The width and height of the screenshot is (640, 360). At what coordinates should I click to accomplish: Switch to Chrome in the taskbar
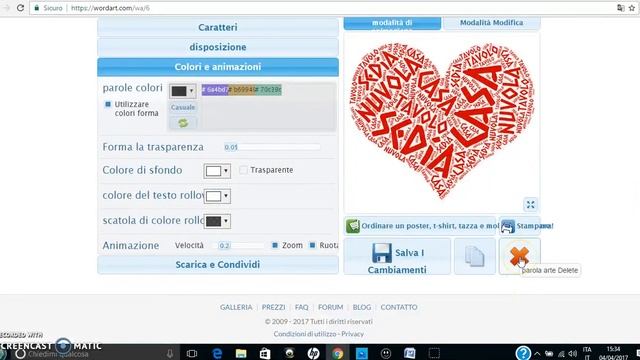tap(338, 353)
